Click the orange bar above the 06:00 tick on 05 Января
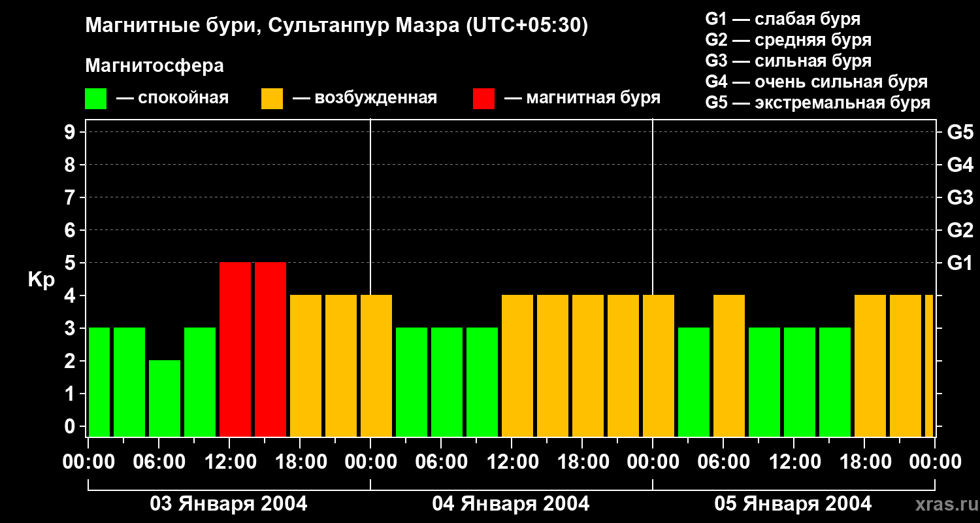This screenshot has width=980, height=523. pyautogui.click(x=729, y=365)
